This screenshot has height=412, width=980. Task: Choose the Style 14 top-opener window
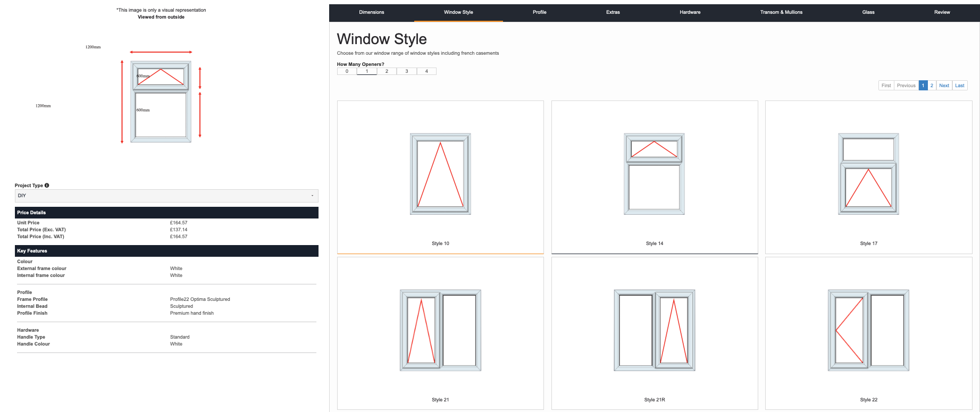[x=654, y=174]
